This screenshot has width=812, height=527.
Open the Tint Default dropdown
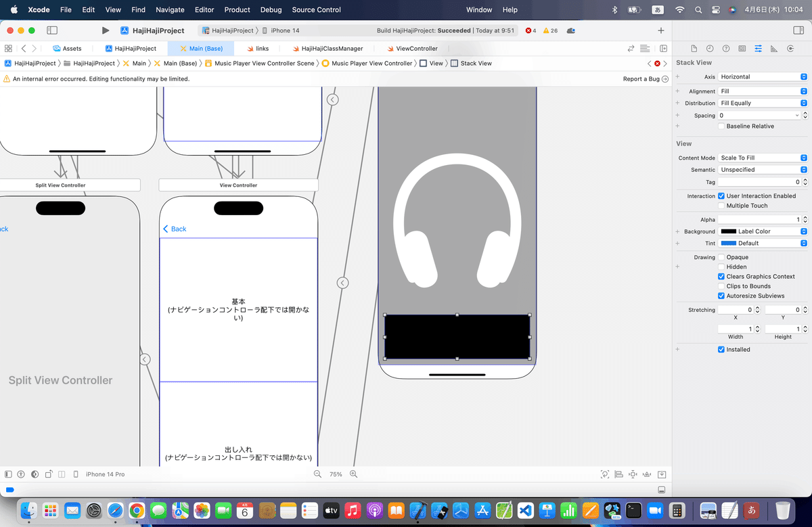coord(763,243)
